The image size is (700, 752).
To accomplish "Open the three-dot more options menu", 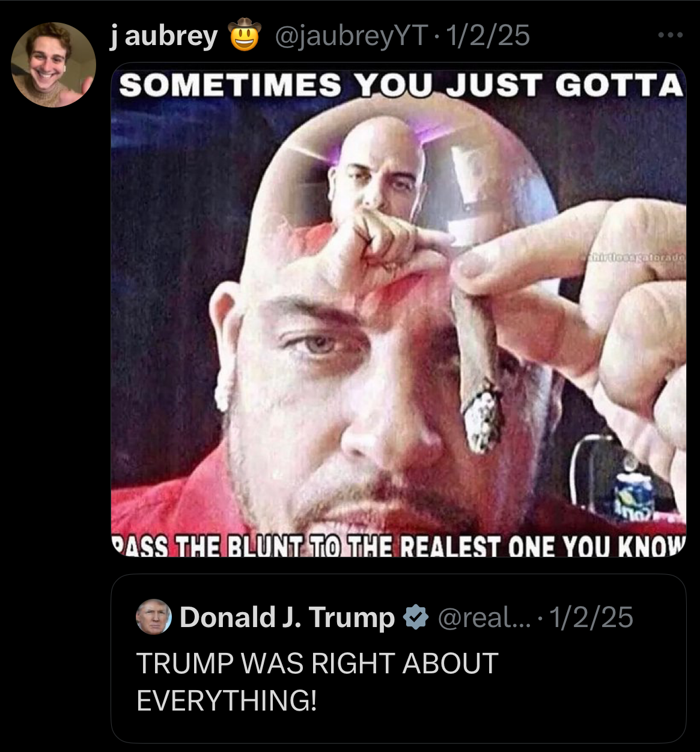I will pyautogui.click(x=671, y=35).
